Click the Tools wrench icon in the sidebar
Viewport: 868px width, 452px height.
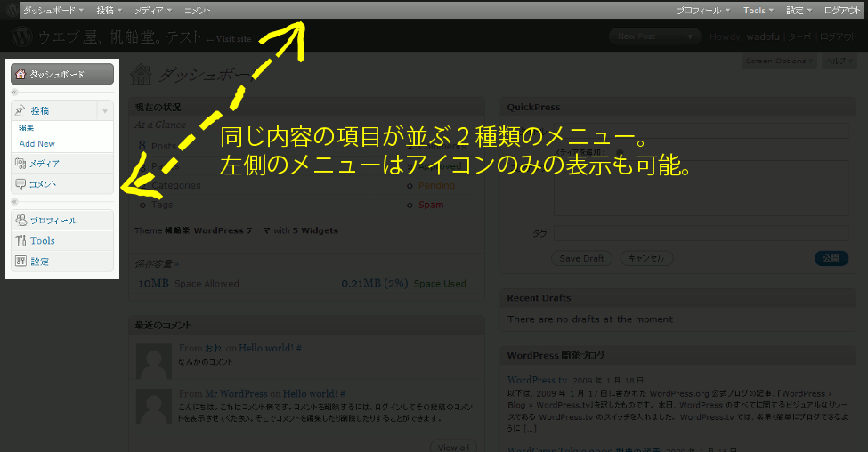tap(20, 241)
